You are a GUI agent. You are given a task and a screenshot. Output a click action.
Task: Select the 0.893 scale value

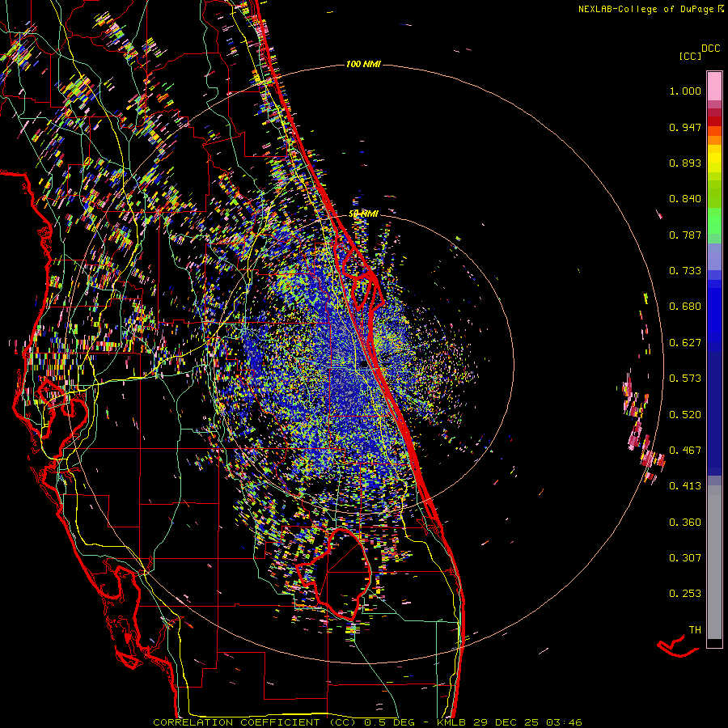685,163
